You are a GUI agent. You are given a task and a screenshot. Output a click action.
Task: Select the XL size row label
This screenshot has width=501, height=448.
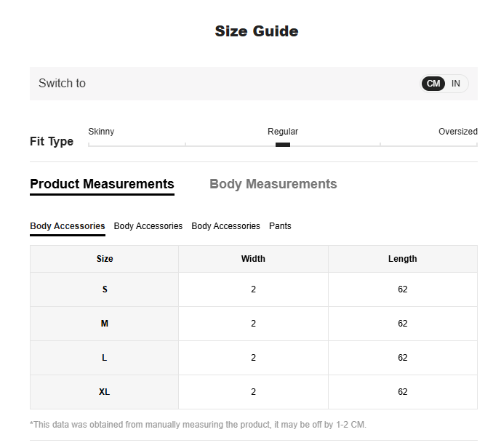point(105,392)
